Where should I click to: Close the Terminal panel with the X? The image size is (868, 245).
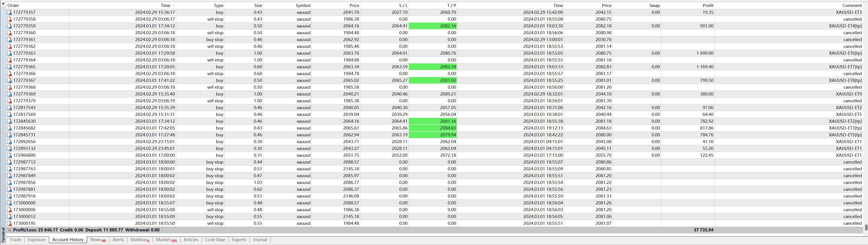coord(3,4)
